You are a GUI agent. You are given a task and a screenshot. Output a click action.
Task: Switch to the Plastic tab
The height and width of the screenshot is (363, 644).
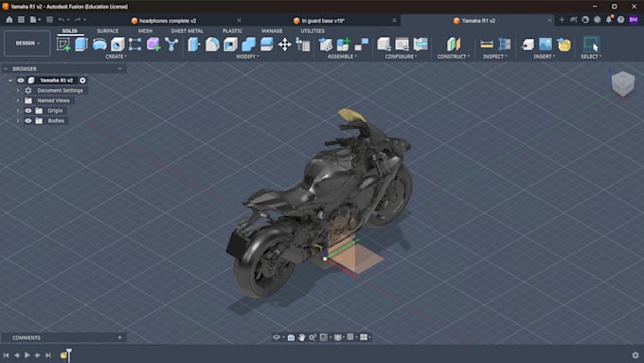232,31
